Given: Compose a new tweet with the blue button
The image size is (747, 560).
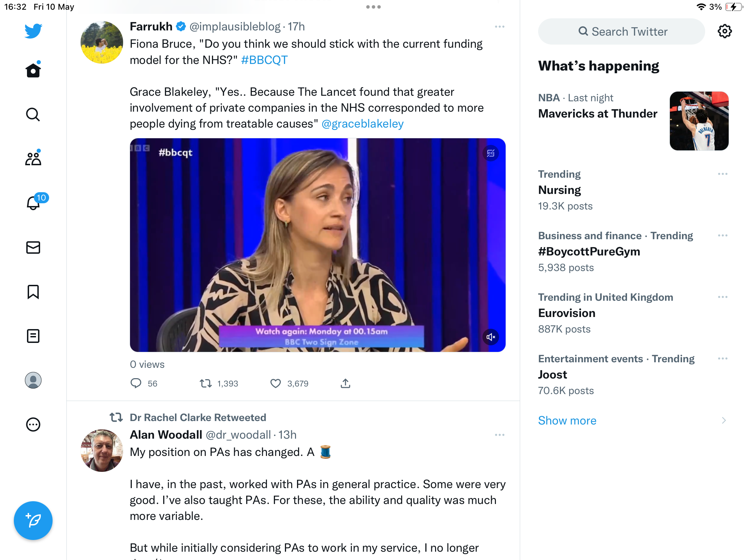Looking at the screenshot, I should 33,521.
